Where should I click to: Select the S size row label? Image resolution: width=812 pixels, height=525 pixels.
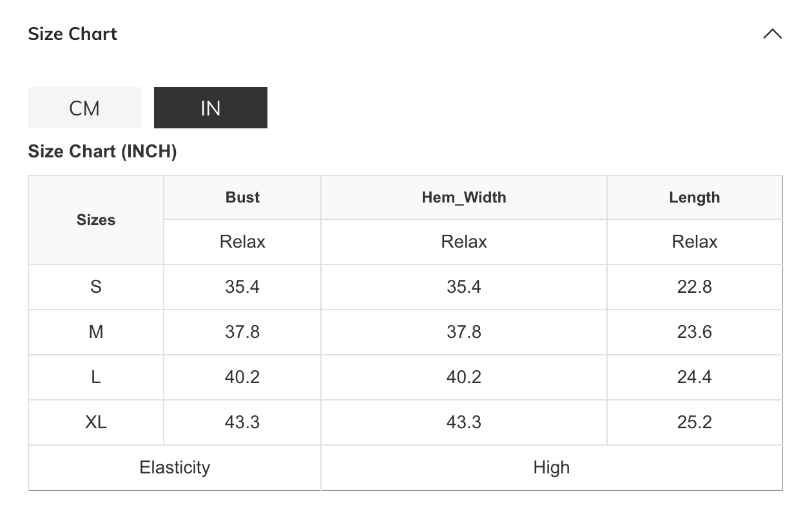96,287
